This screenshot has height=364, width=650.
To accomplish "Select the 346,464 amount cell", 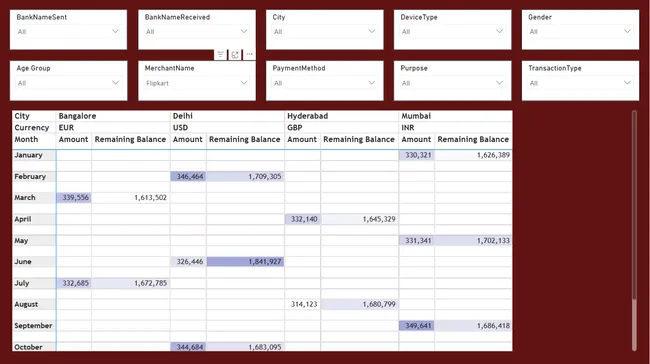I will 188,177.
